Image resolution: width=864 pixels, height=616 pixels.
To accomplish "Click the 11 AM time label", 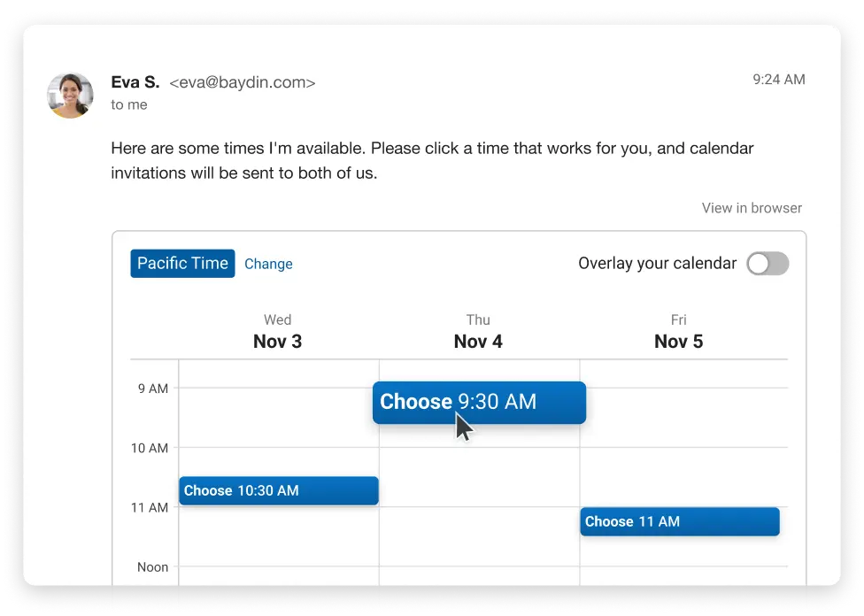I will (x=150, y=507).
